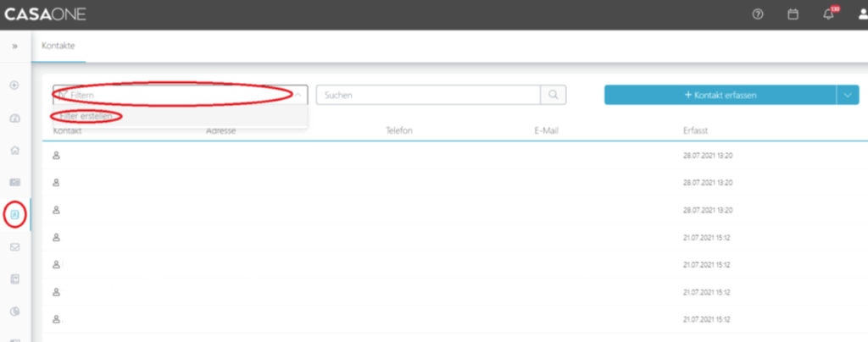Screen dimensions: 868x342
Task: Click into the Suchen search field
Action: tap(429, 95)
